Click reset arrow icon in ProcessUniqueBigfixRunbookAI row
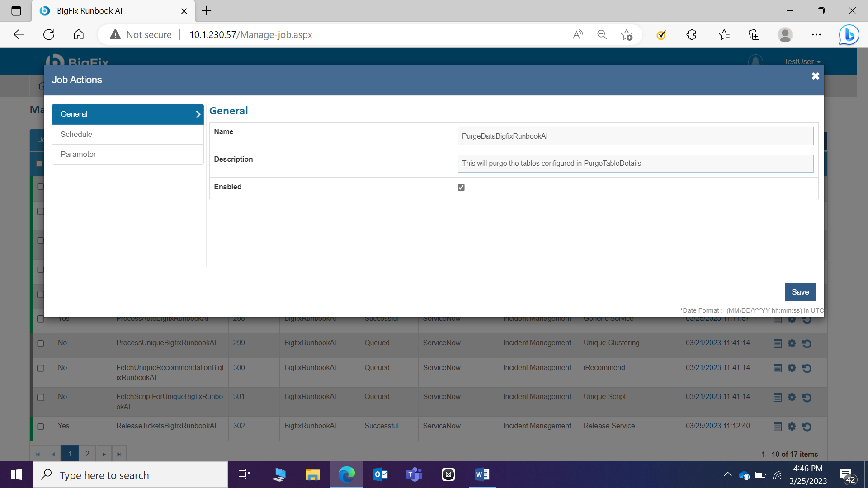This screenshot has height=488, width=868. [807, 343]
